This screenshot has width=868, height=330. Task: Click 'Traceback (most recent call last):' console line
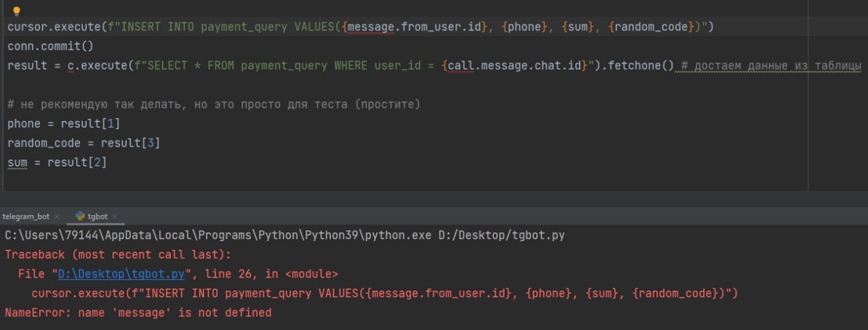tap(118, 255)
